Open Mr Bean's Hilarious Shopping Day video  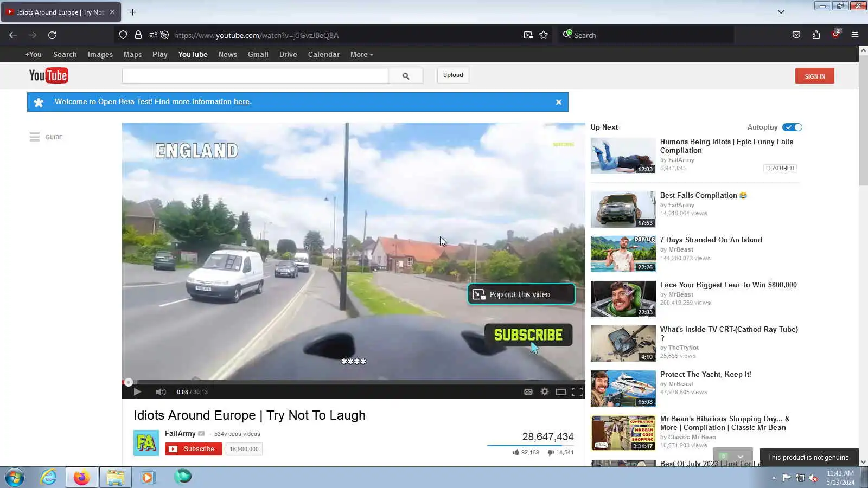[x=725, y=423]
